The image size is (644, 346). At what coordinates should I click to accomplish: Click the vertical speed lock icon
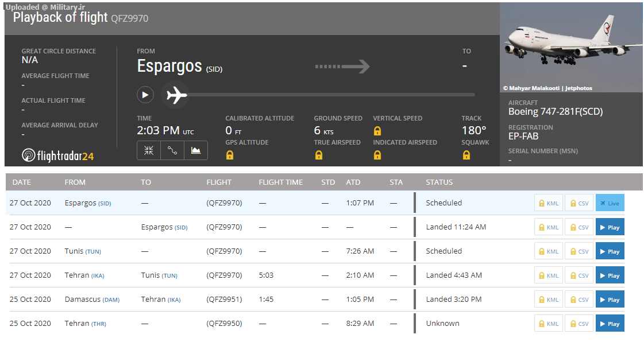pyautogui.click(x=377, y=131)
